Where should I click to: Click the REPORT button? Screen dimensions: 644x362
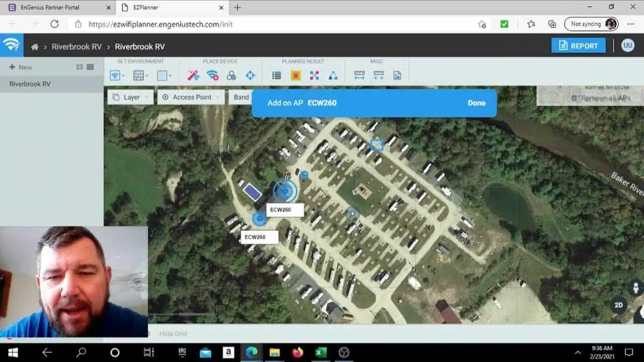(x=579, y=45)
